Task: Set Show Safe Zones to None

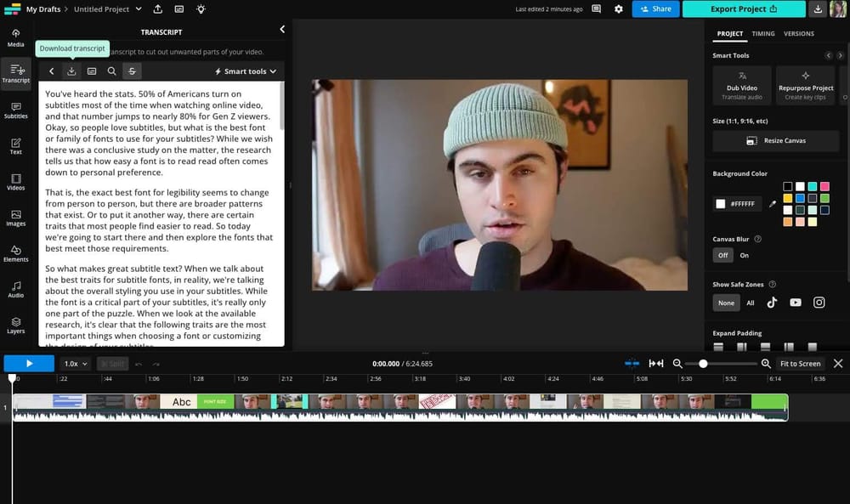Action: (x=726, y=303)
